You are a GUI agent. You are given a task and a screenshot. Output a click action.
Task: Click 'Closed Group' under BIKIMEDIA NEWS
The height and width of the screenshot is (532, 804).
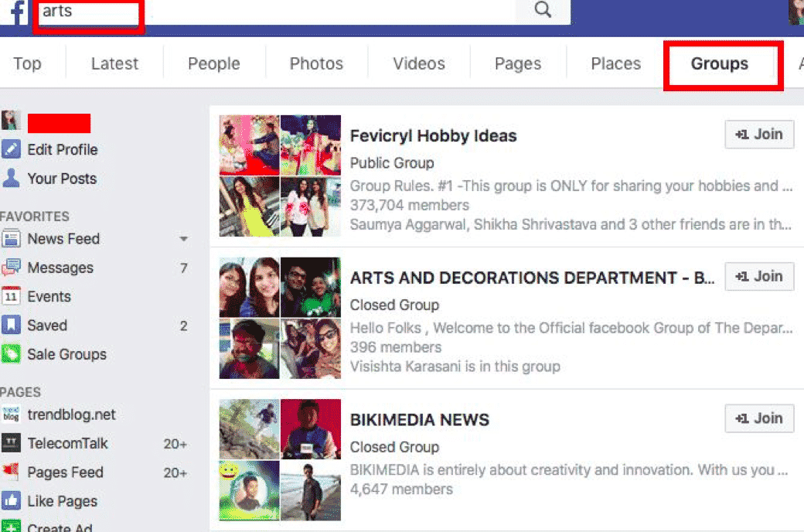(x=395, y=448)
